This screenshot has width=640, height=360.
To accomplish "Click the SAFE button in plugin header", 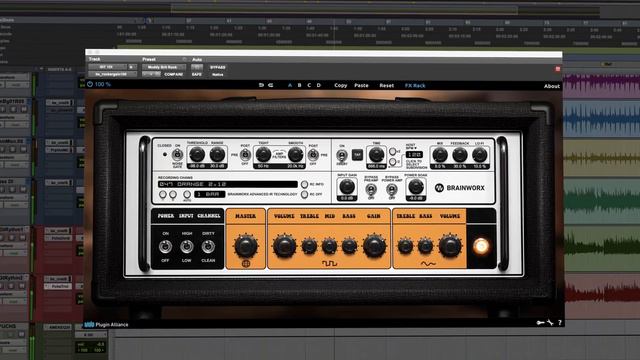I will click(x=197, y=74).
